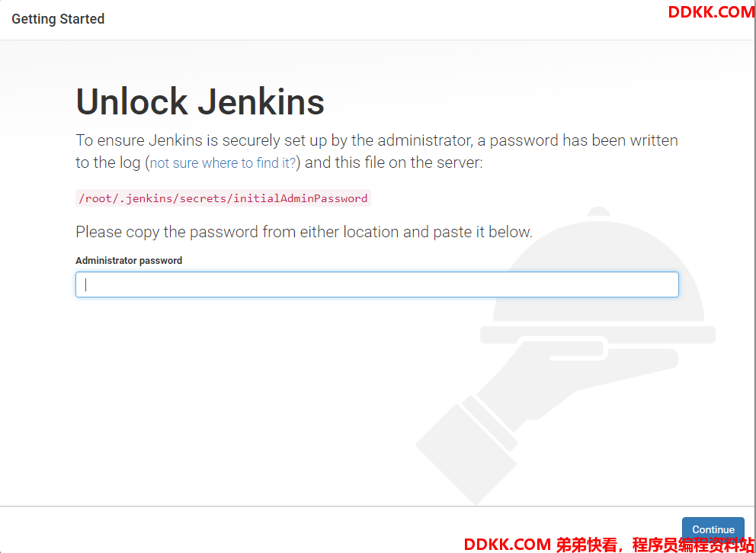The height and width of the screenshot is (553, 756).
Task: Click the "Administrator password" field label
Action: (129, 261)
